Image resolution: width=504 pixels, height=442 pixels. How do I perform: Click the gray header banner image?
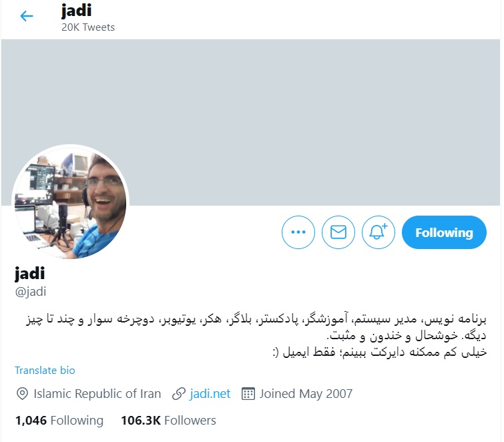click(x=251, y=122)
